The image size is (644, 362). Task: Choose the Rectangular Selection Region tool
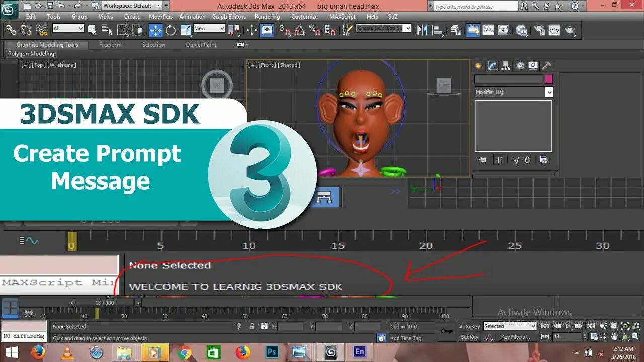[x=122, y=30]
